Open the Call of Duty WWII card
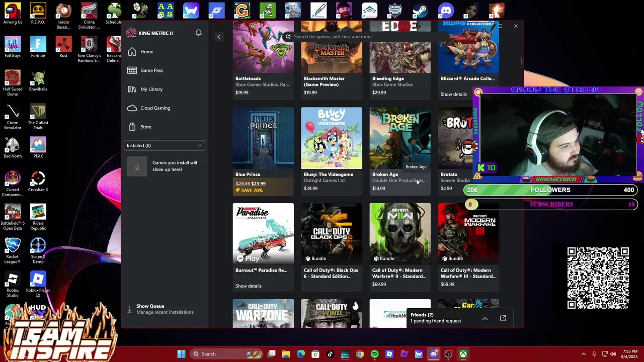Viewport: 644px width, 362px height. coord(332,313)
